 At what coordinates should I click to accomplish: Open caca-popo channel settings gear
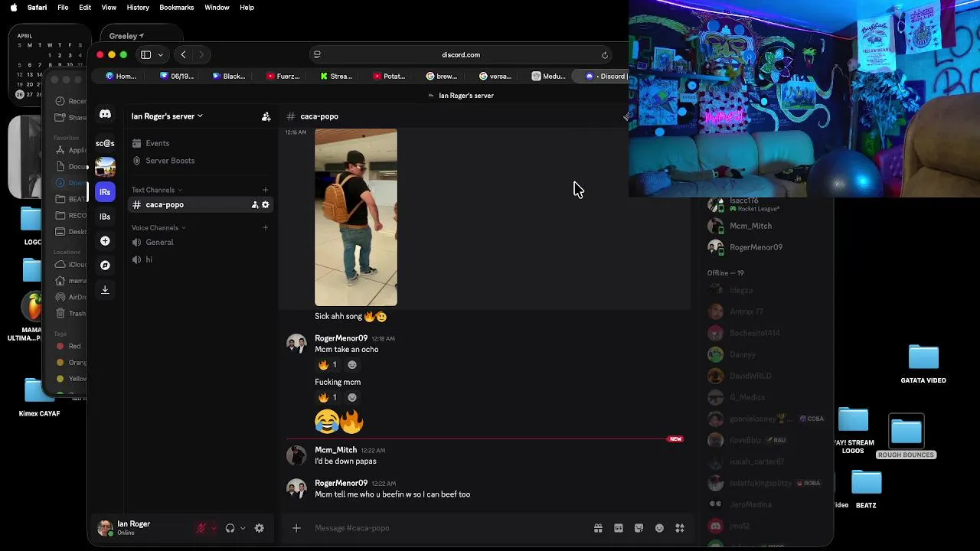tap(266, 204)
